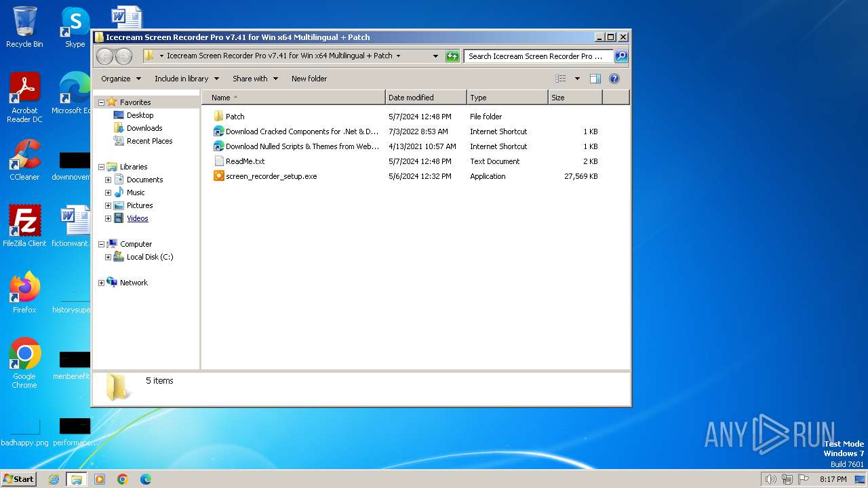Screen dimensions: 868x488
Task: Click the taskbar clock showing 8:17 PM
Action: tap(833, 479)
